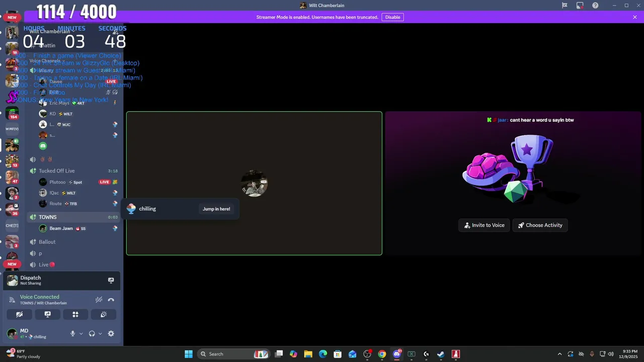Open Microsoft Store from taskbar
Image resolution: width=644 pixels, height=362 pixels.
click(x=338, y=354)
